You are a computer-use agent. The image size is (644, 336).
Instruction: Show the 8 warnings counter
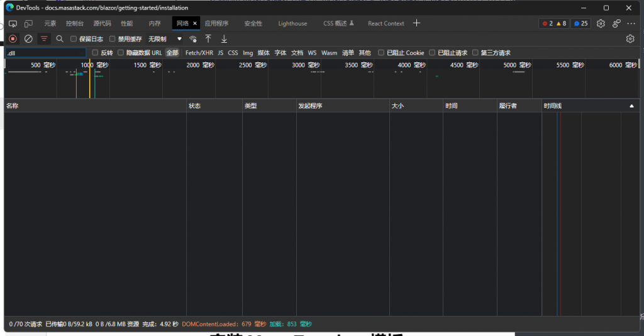click(x=561, y=23)
